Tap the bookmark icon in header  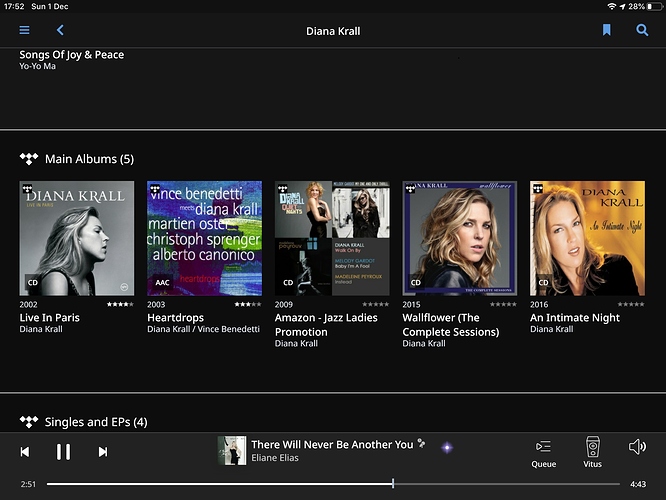click(x=607, y=30)
